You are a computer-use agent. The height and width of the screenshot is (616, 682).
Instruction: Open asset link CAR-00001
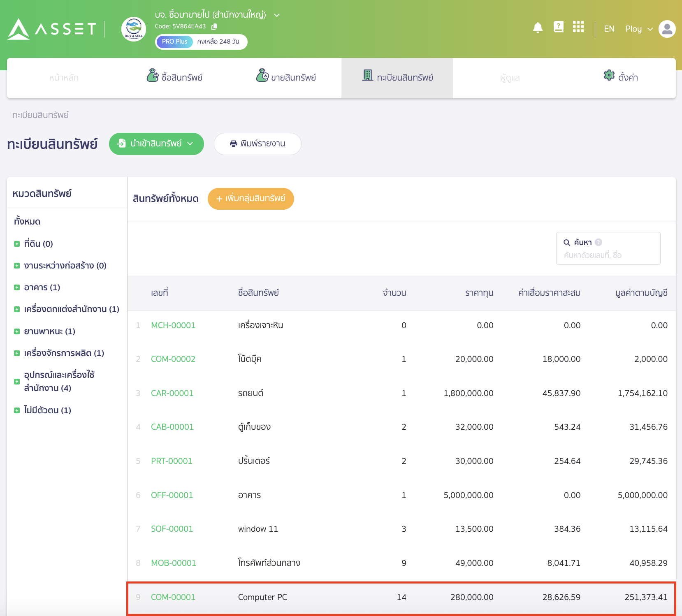(172, 393)
